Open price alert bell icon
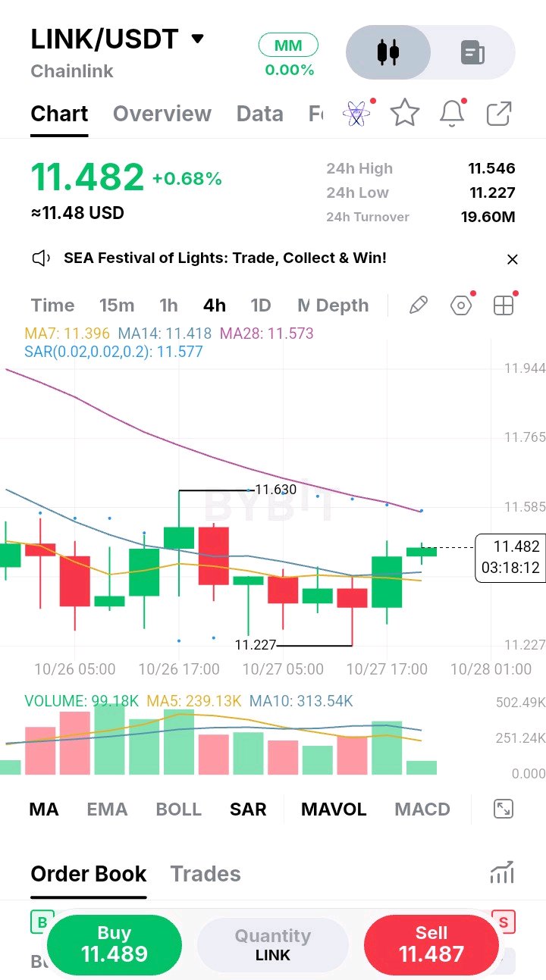The image size is (546, 980). click(x=452, y=114)
